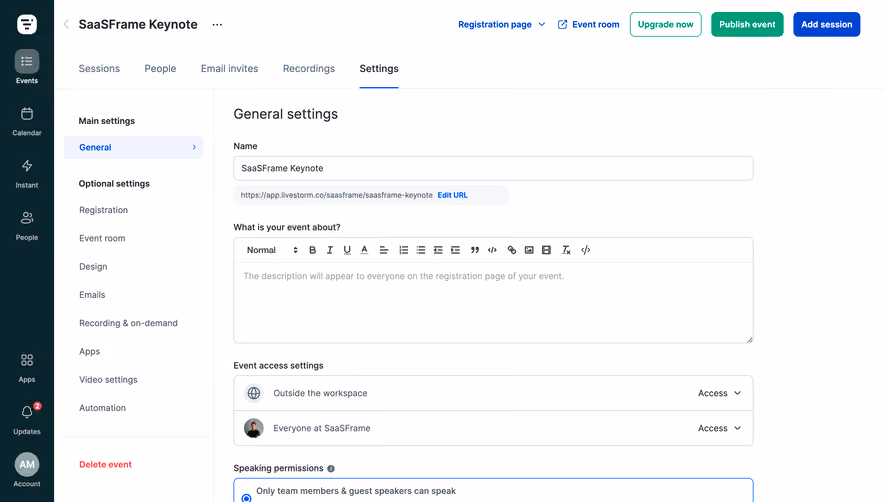This screenshot has width=885, height=502.
Task: Insert a bulleted list
Action: (421, 250)
